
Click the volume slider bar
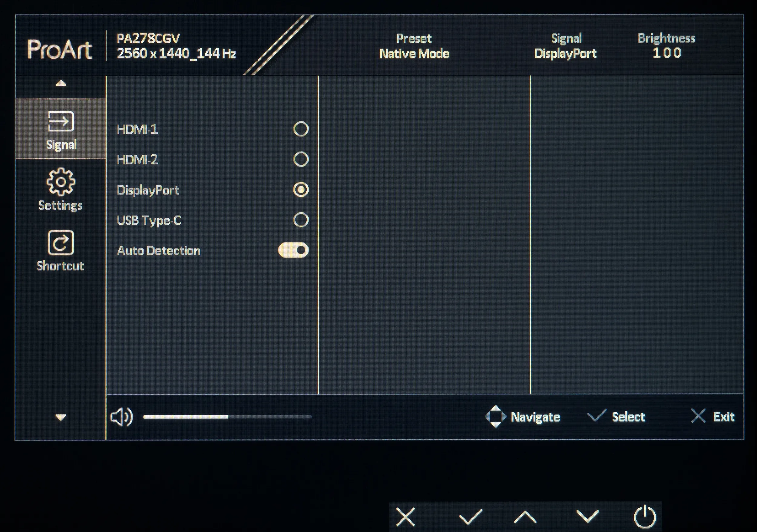coord(227,417)
